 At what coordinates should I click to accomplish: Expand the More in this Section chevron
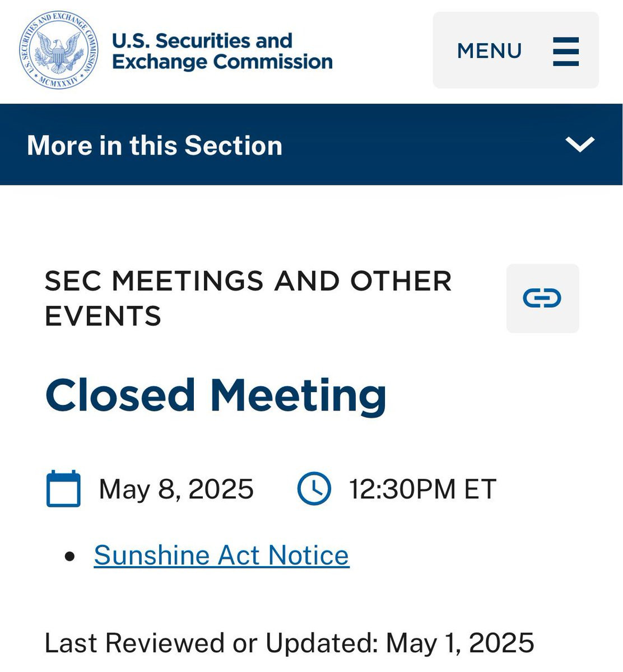point(580,144)
